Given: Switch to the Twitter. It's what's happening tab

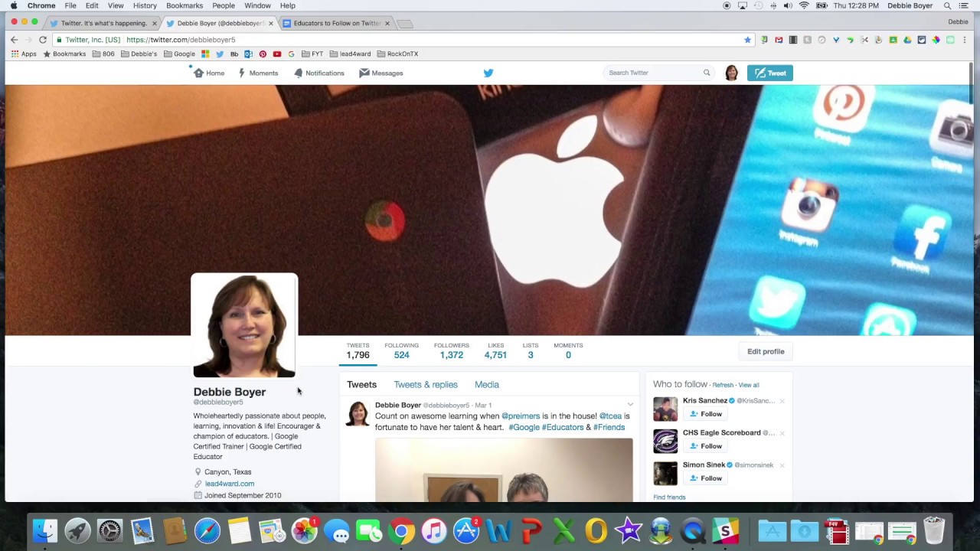Looking at the screenshot, I should 103,23.
